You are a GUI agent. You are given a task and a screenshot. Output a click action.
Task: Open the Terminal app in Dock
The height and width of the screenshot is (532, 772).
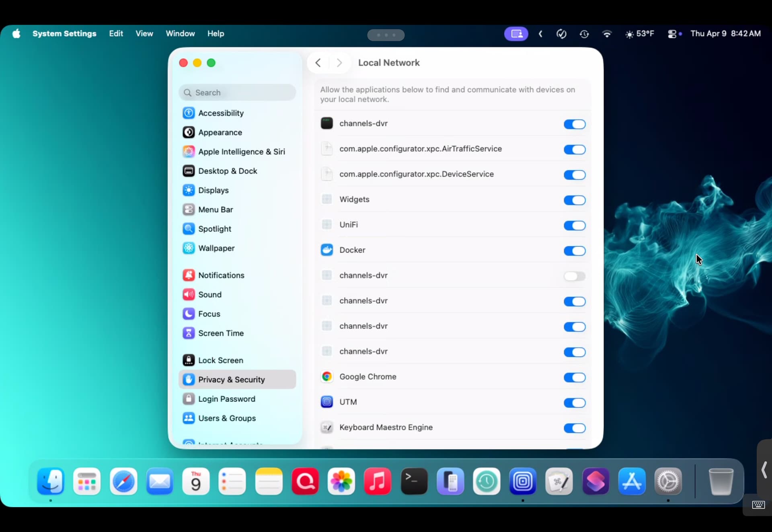coord(414,481)
